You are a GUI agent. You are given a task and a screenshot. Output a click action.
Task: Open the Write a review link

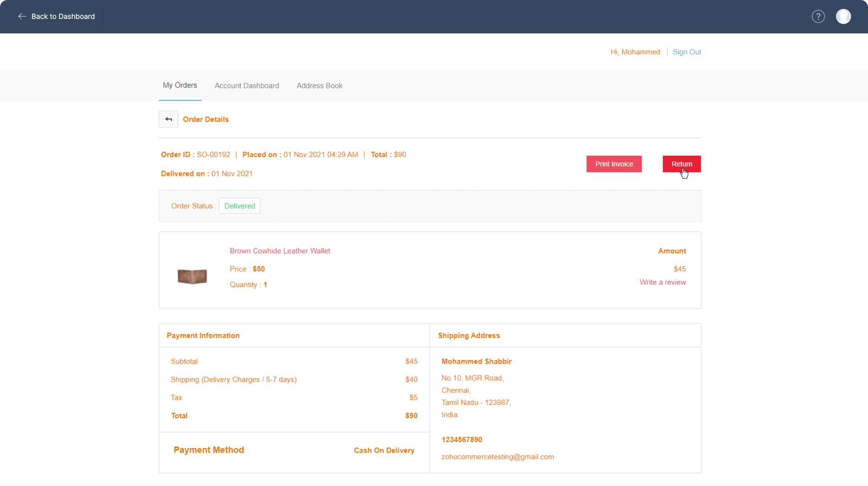(662, 282)
